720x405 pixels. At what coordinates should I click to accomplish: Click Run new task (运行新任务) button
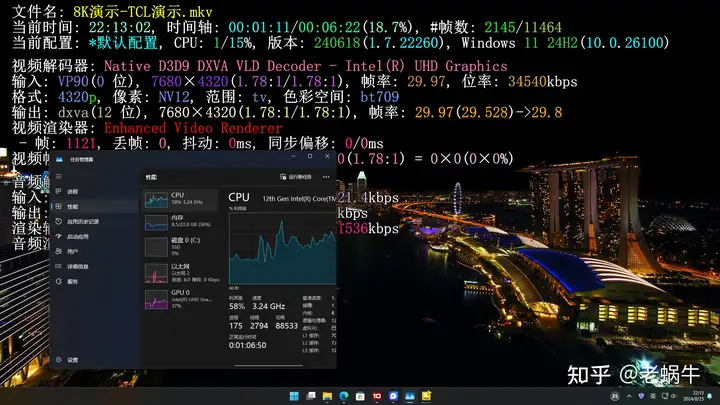pyautogui.click(x=296, y=177)
